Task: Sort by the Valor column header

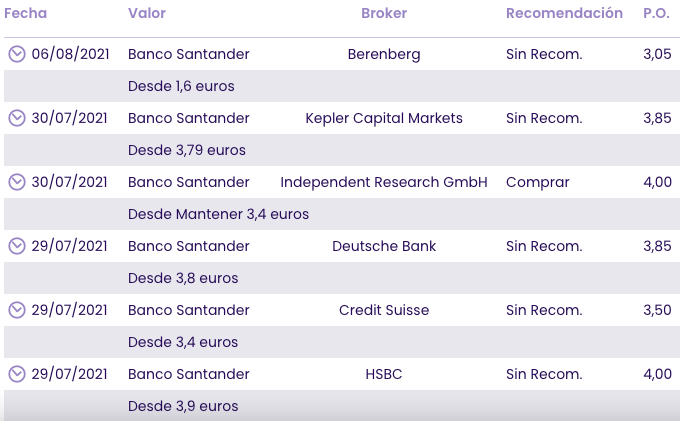Action: (147, 13)
